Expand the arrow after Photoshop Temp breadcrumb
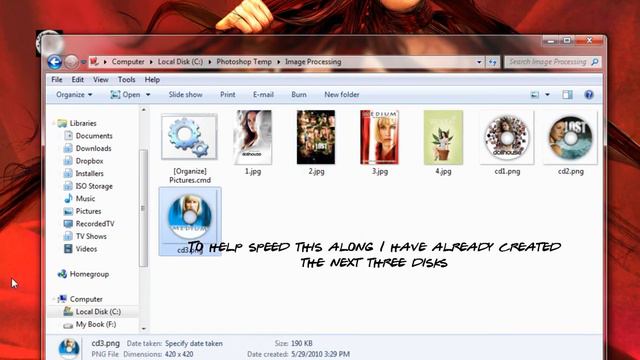This screenshot has width=640, height=360. [x=279, y=62]
